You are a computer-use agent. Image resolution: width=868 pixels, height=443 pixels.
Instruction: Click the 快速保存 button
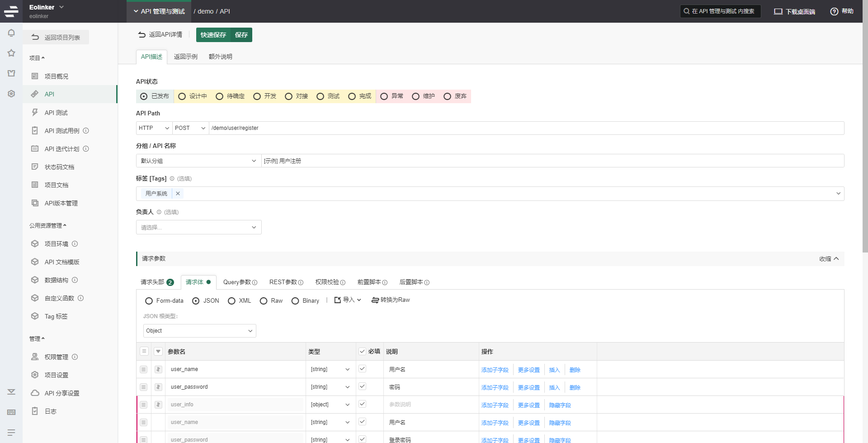[213, 35]
